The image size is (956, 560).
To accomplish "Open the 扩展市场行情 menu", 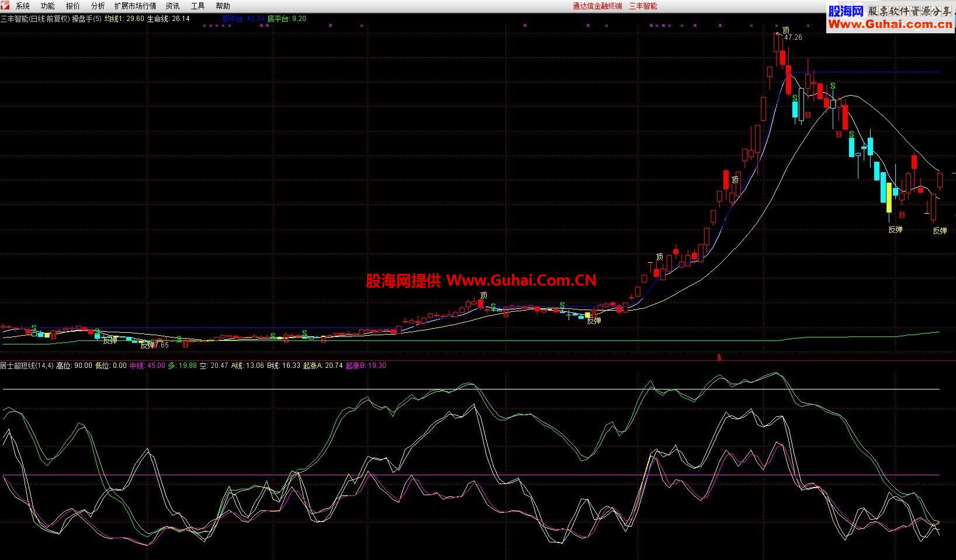I will coord(136,6).
